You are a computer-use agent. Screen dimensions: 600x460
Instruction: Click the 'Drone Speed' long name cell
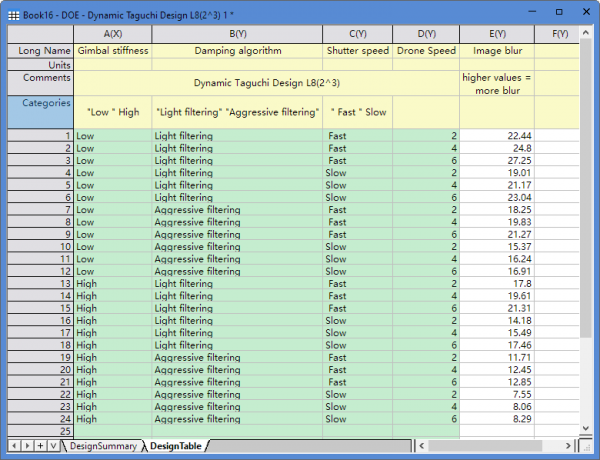click(426, 51)
